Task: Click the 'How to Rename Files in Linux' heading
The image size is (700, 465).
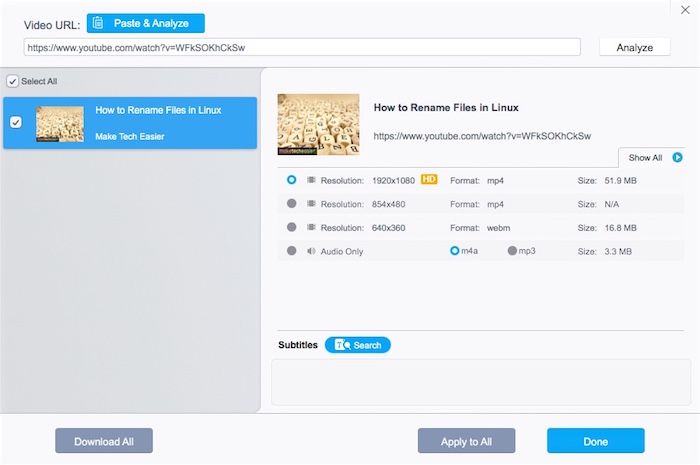Action: click(446, 108)
